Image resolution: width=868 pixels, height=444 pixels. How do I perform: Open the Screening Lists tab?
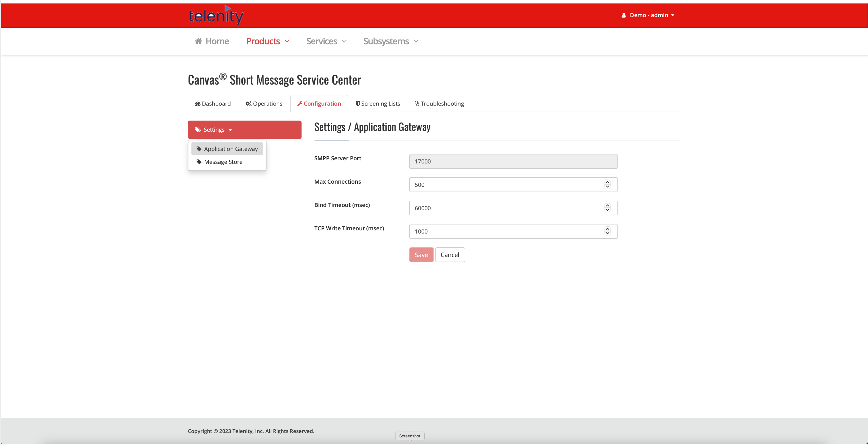tap(377, 104)
